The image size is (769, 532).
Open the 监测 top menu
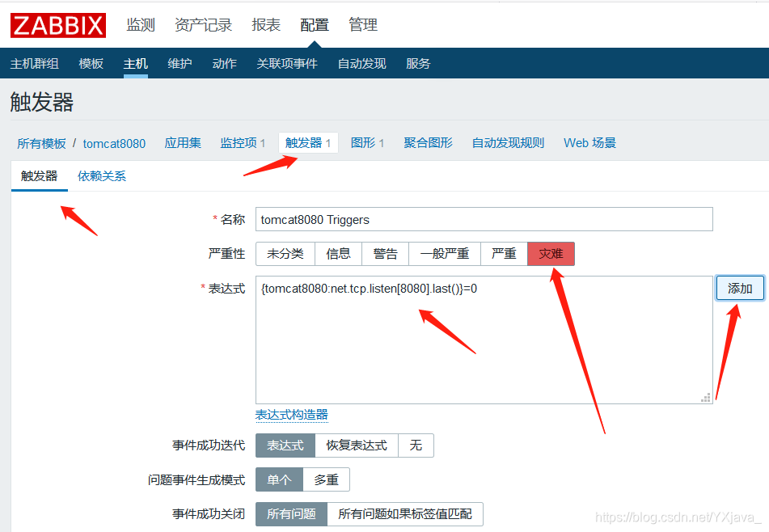[x=141, y=24]
